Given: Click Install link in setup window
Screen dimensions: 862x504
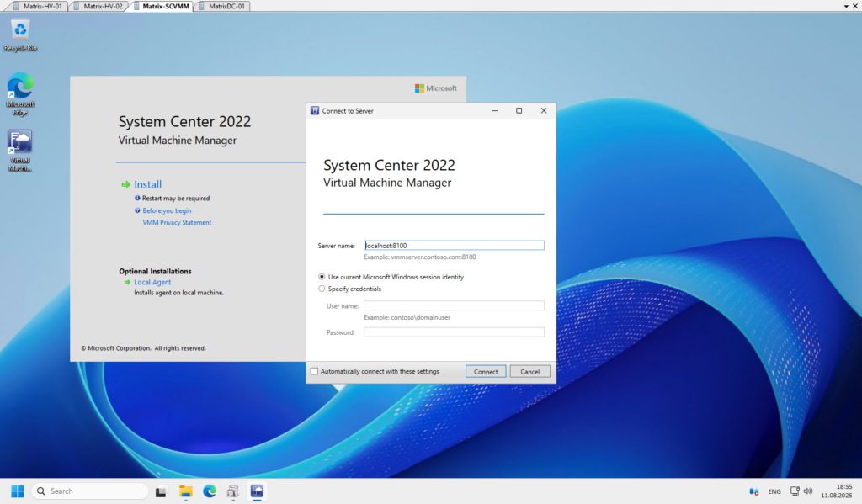Looking at the screenshot, I should (x=148, y=184).
